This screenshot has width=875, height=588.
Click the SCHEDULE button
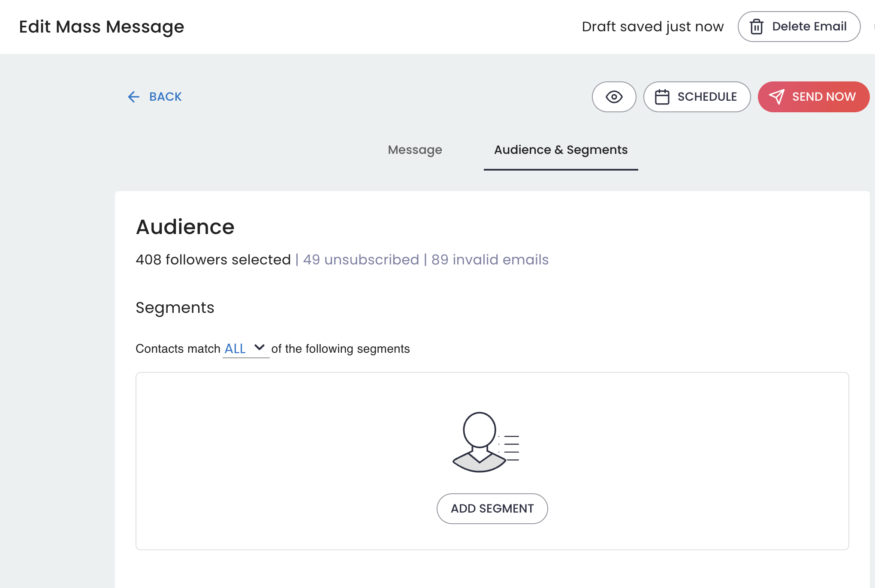pos(697,97)
